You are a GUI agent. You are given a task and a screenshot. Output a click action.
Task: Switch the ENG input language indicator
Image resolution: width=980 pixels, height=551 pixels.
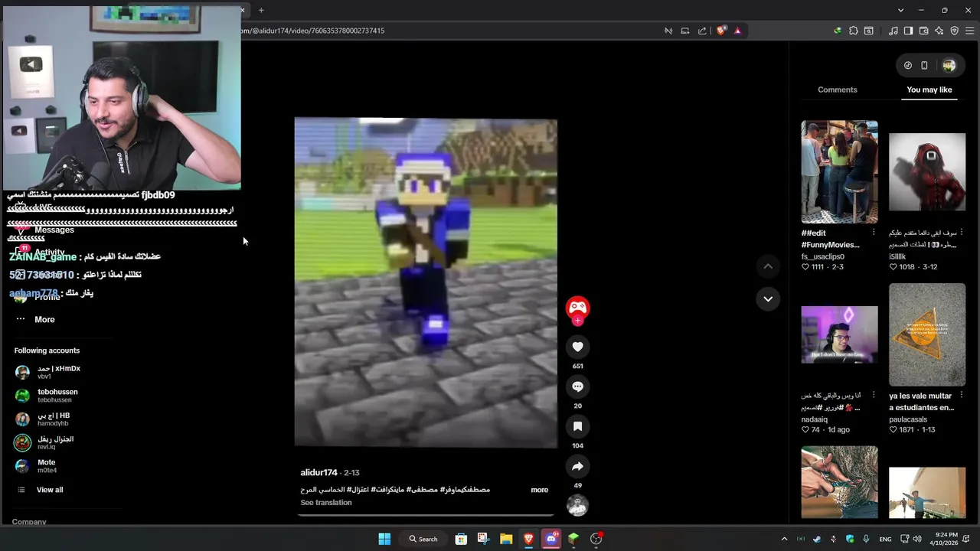[885, 539]
